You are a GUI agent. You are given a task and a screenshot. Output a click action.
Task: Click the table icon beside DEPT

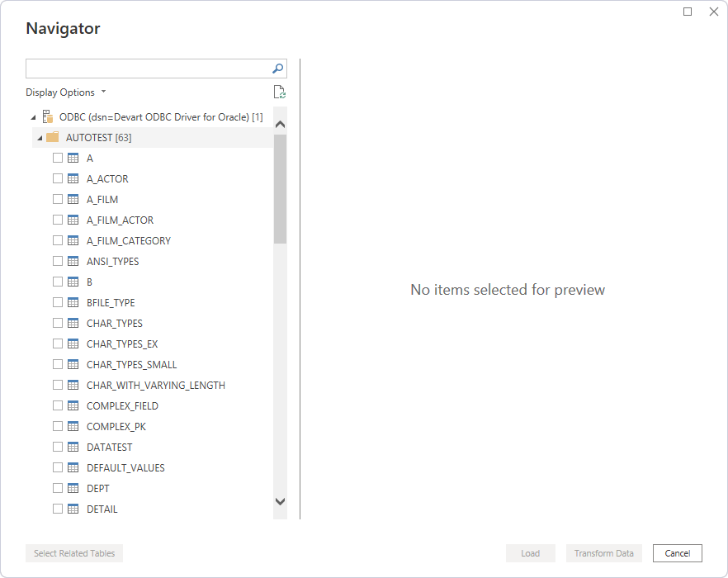click(73, 489)
